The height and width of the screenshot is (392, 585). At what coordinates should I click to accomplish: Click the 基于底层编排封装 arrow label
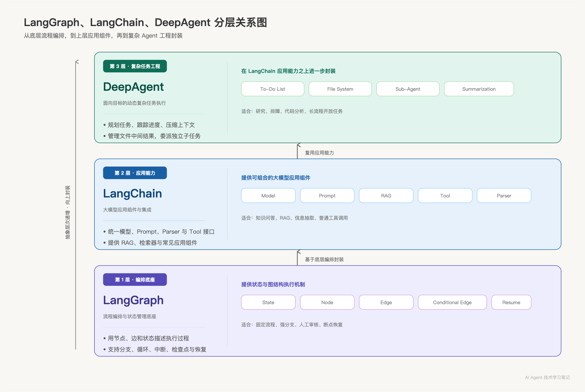tap(324, 259)
